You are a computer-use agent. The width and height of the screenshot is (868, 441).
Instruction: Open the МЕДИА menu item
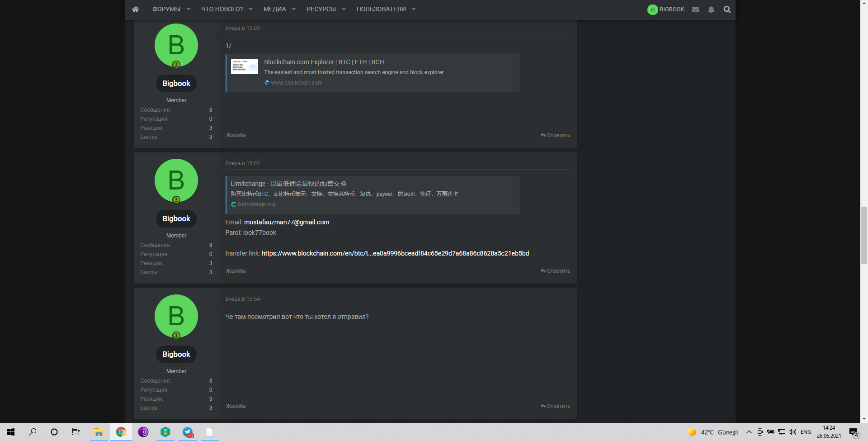tap(274, 9)
